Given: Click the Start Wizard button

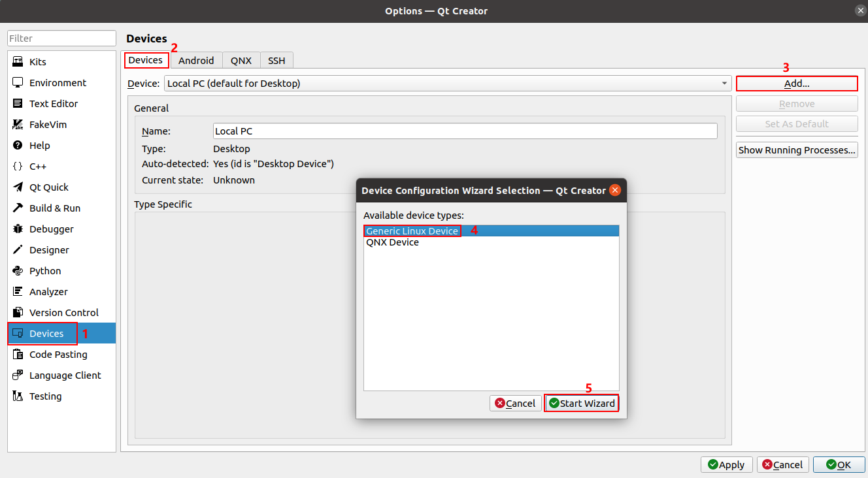Looking at the screenshot, I should pos(582,404).
